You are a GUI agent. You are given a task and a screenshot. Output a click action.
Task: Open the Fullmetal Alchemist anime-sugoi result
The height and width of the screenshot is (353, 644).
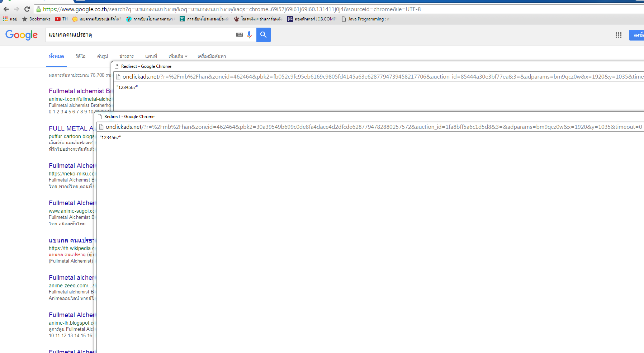[x=71, y=203]
